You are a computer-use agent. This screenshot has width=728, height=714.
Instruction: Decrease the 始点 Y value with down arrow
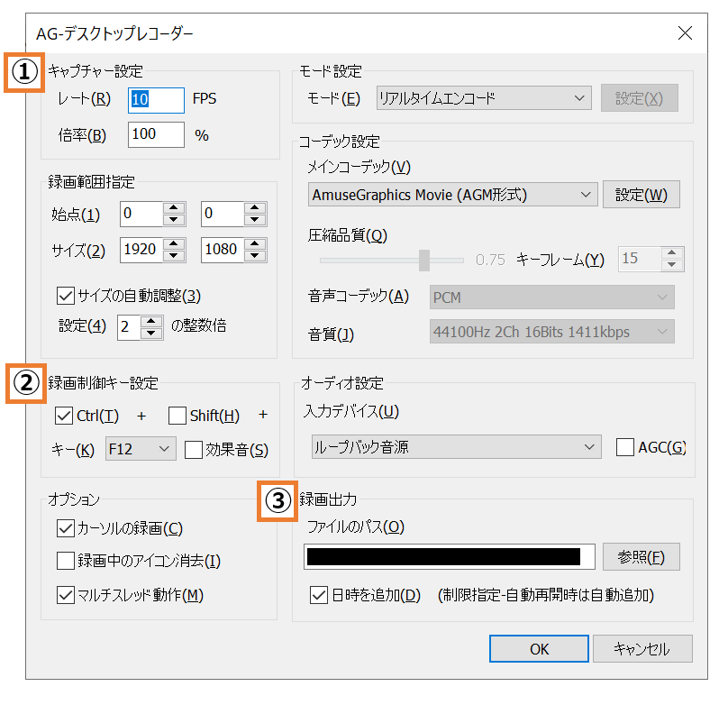254,220
